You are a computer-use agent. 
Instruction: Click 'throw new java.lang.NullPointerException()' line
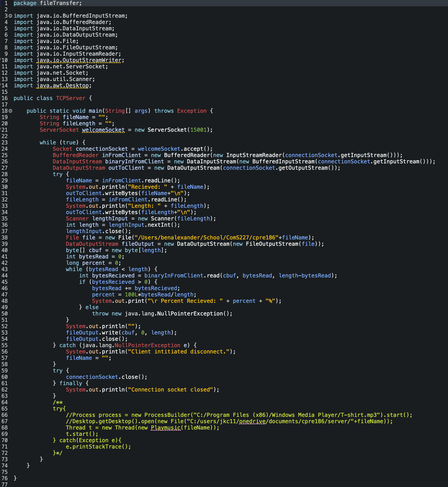coord(162,314)
